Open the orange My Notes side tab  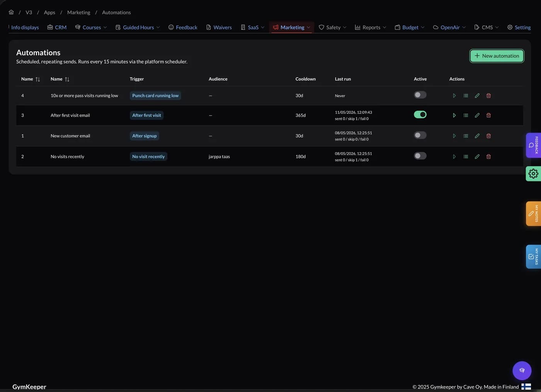pos(534,213)
